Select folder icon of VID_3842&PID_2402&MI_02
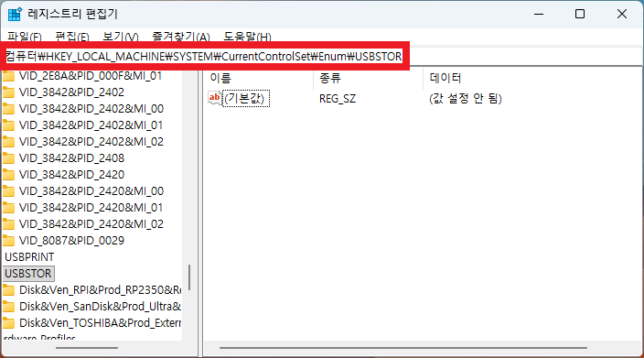This screenshot has height=358, width=644. [8, 141]
